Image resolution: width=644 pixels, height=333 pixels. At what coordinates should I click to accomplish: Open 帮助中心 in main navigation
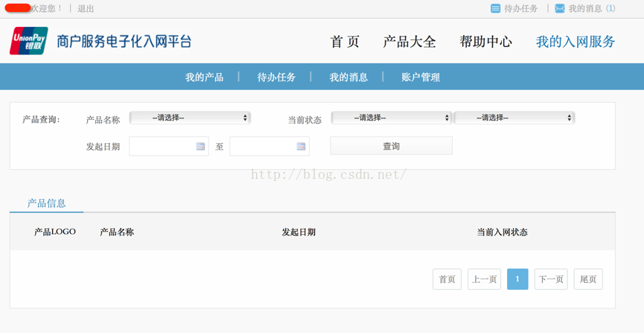click(486, 42)
